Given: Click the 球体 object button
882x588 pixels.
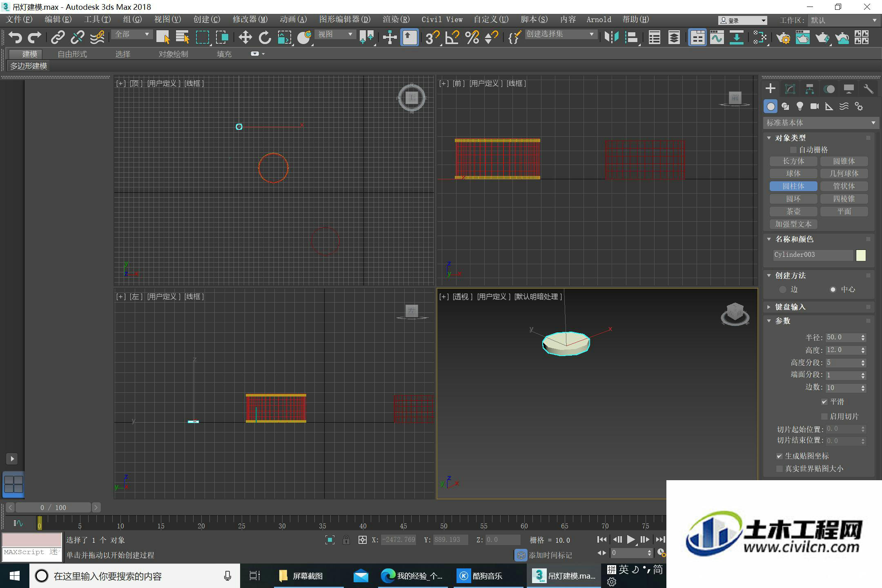Looking at the screenshot, I should (x=793, y=174).
